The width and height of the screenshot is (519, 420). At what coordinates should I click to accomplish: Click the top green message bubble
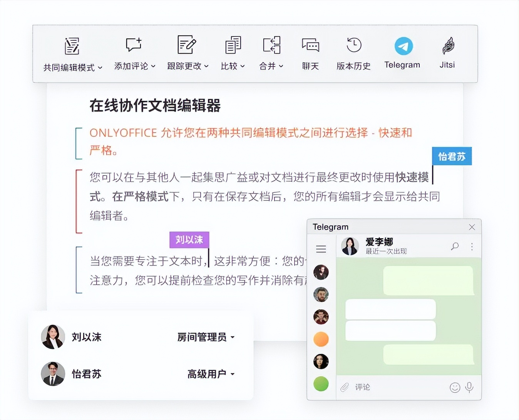pyautogui.click(x=428, y=280)
